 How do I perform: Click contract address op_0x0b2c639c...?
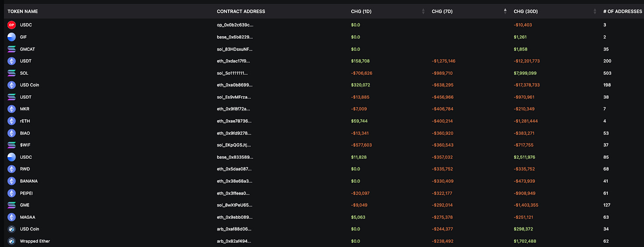point(235,25)
